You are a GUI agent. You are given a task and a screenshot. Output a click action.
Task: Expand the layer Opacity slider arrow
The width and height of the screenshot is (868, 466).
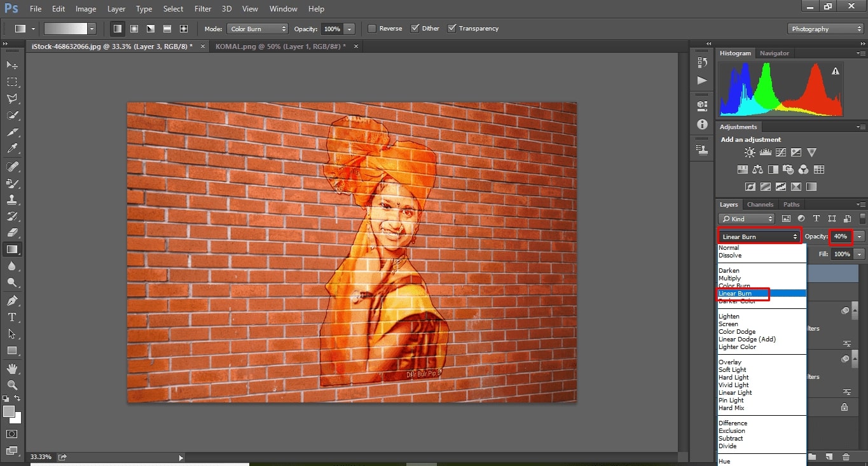[860, 236]
